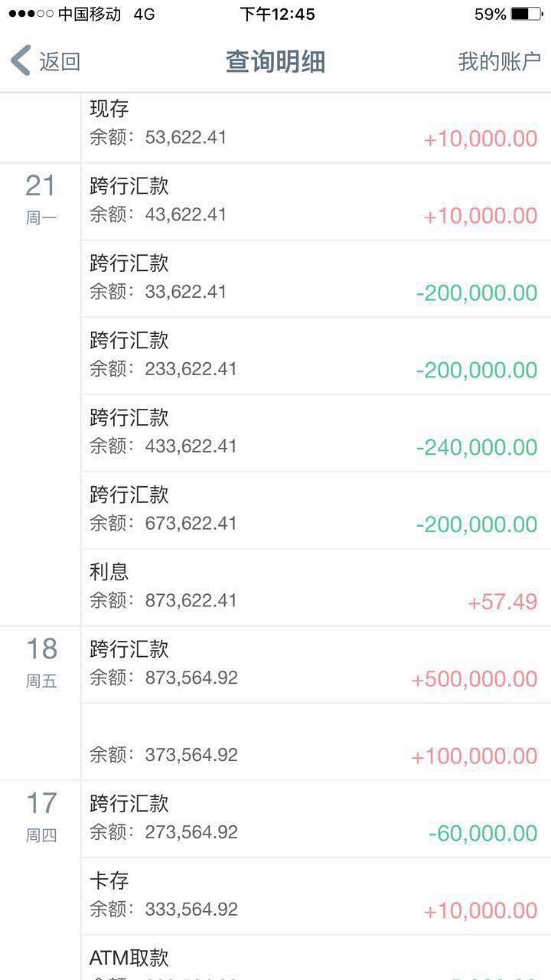Open the 现存 +10,000.00 transaction
Viewport: 551px width, 980px height.
(x=315, y=125)
